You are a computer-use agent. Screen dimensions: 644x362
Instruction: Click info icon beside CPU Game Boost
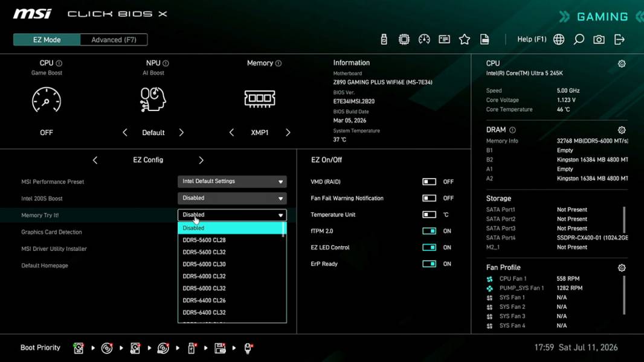pos(59,63)
